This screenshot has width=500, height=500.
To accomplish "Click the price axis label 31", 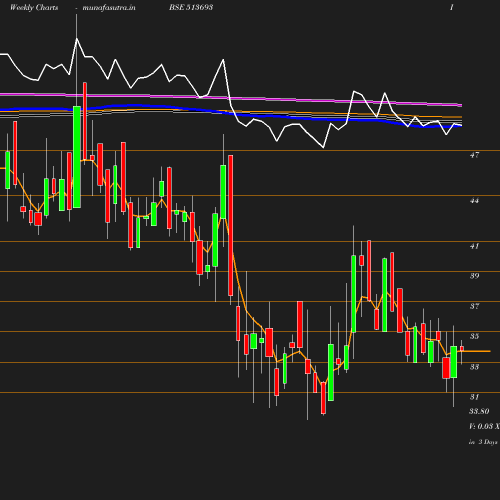I will [x=474, y=397].
